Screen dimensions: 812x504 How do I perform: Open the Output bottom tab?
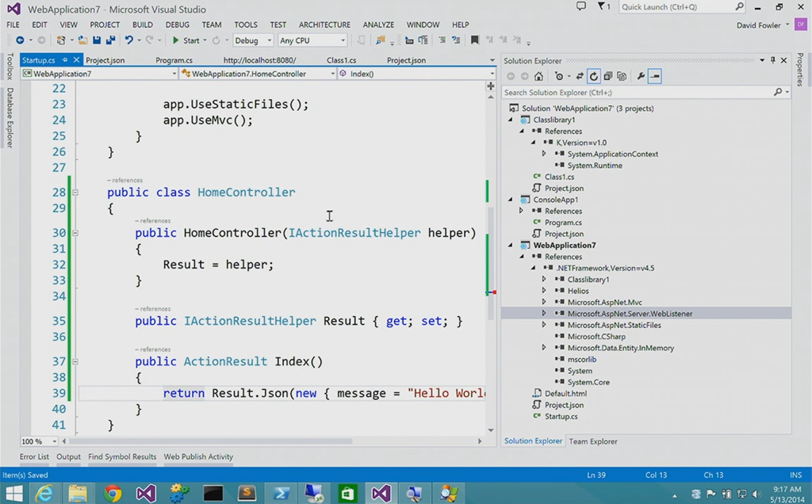[68, 456]
